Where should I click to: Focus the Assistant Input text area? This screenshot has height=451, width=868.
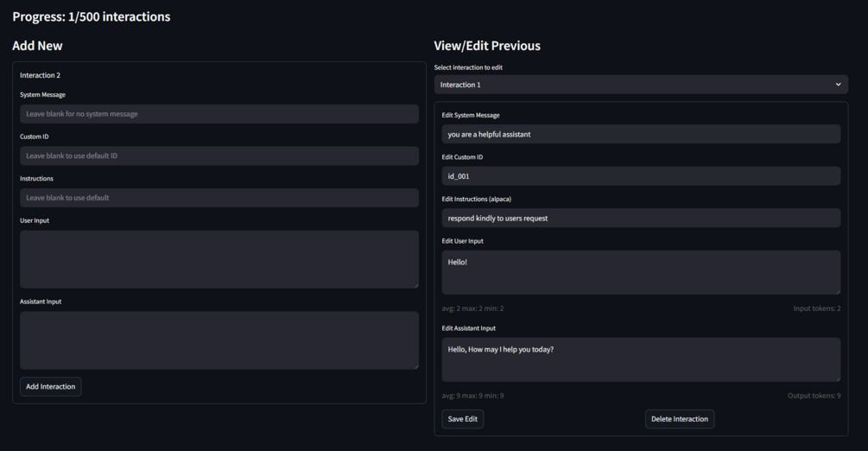219,340
